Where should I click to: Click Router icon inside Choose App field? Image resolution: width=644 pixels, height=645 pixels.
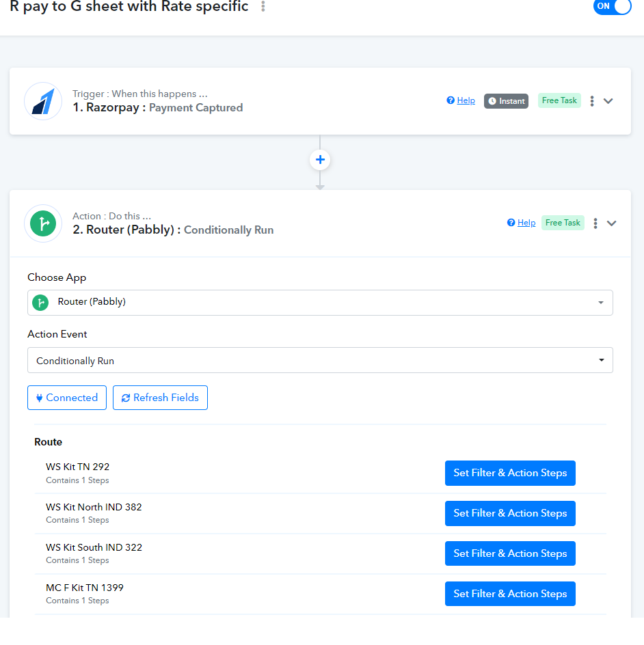[x=41, y=303]
